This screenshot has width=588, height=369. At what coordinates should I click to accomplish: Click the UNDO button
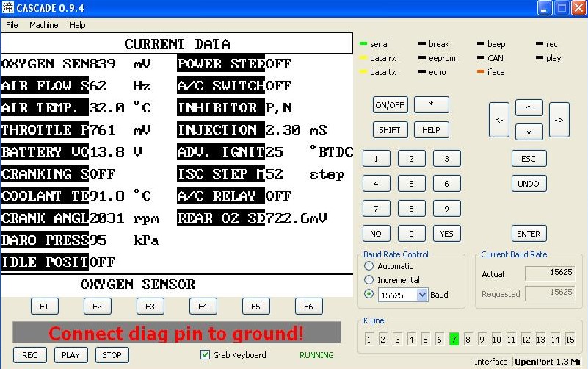[529, 184]
